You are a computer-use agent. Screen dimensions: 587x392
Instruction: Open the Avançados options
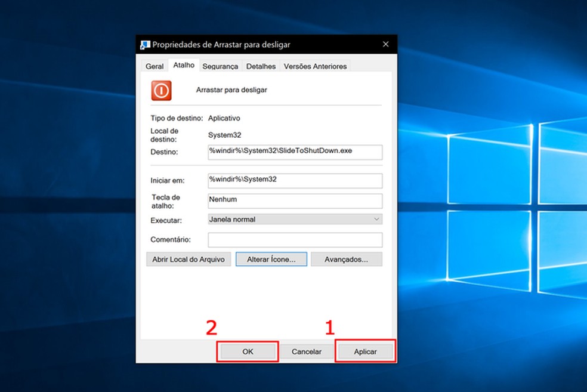pos(347,259)
